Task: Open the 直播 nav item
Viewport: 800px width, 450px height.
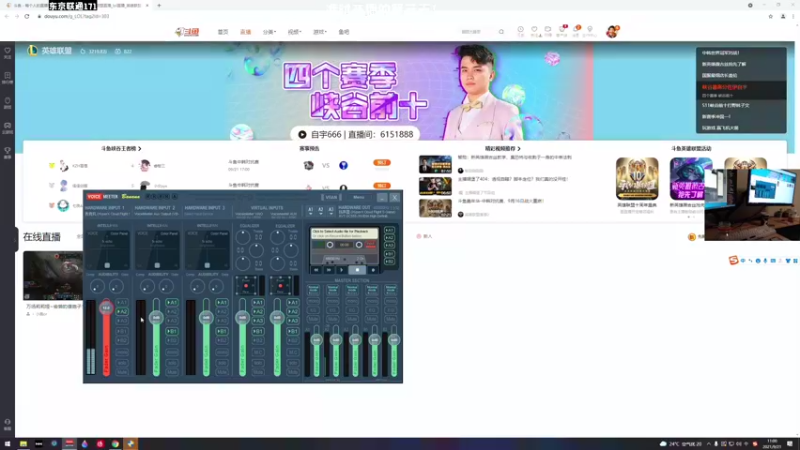Action: click(245, 32)
